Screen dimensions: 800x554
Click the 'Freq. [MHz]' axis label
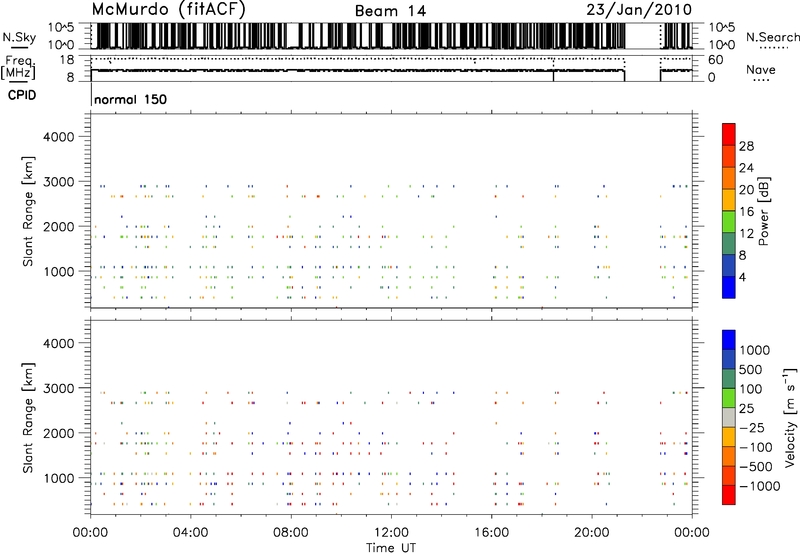tap(19, 68)
